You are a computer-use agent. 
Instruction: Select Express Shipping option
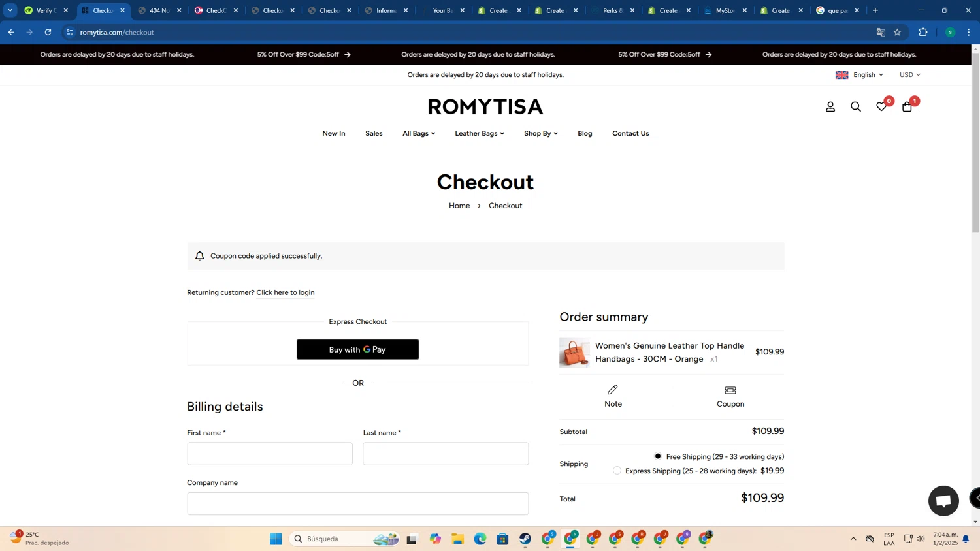(x=617, y=471)
